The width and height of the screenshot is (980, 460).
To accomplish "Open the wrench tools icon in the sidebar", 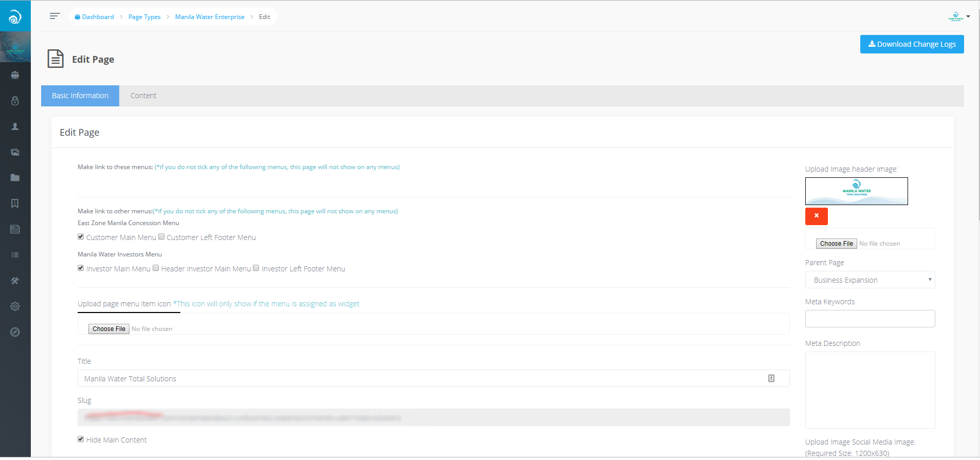I will [x=15, y=281].
